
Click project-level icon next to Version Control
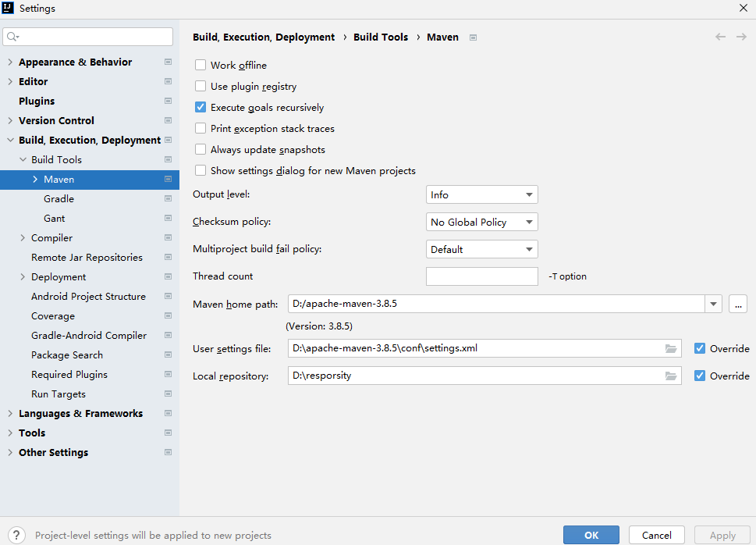(168, 120)
